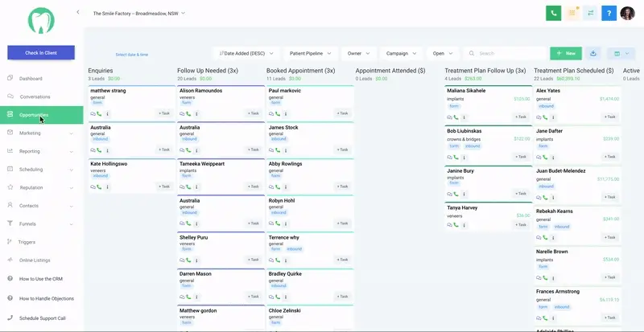The height and width of the screenshot is (332, 644).
Task: Open the Patient Pipeline dropdown
Action: coord(311,53)
